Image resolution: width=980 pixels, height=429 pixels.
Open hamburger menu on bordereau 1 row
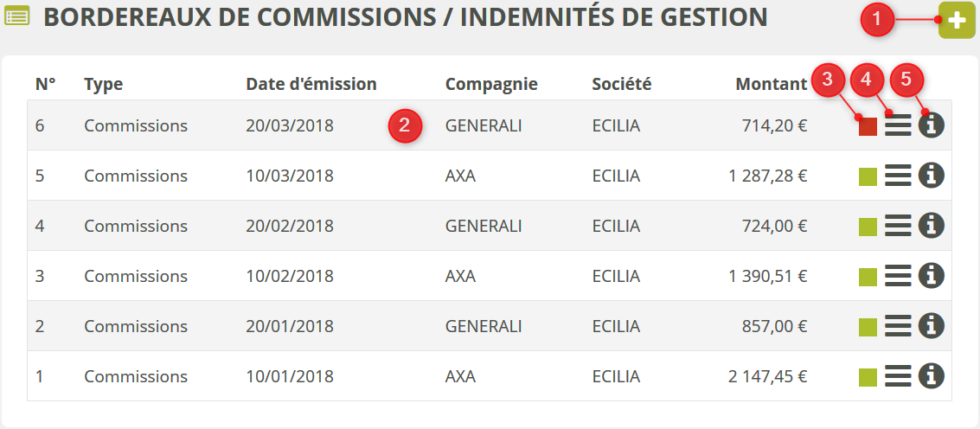(x=899, y=377)
